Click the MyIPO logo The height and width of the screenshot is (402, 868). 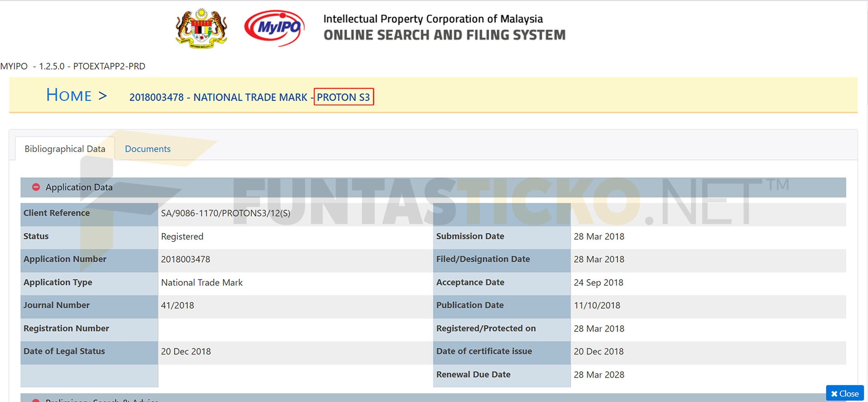tap(275, 28)
